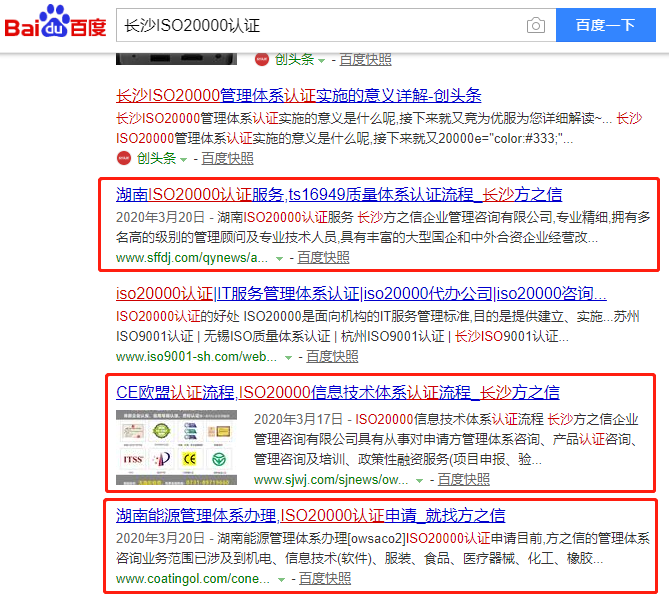Expand dropdown arrow beside top 创头条 entry

click(x=322, y=61)
